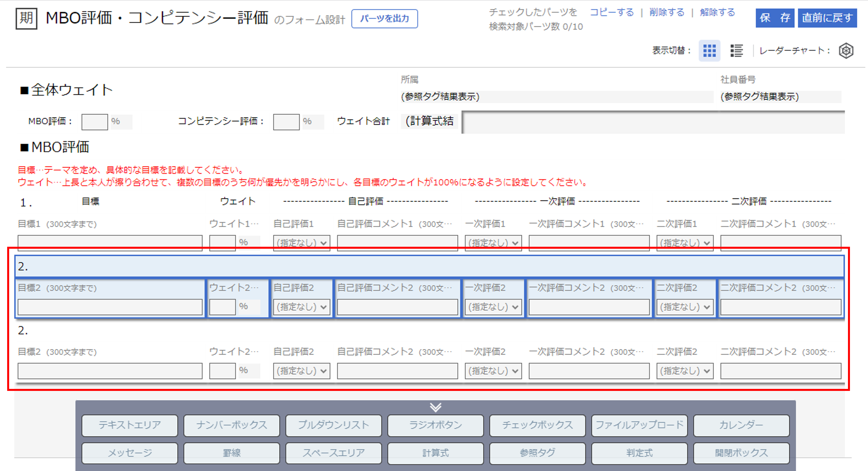The height and width of the screenshot is (471, 868).
Task: Add a テキストエリア part from the palette
Action: click(130, 425)
